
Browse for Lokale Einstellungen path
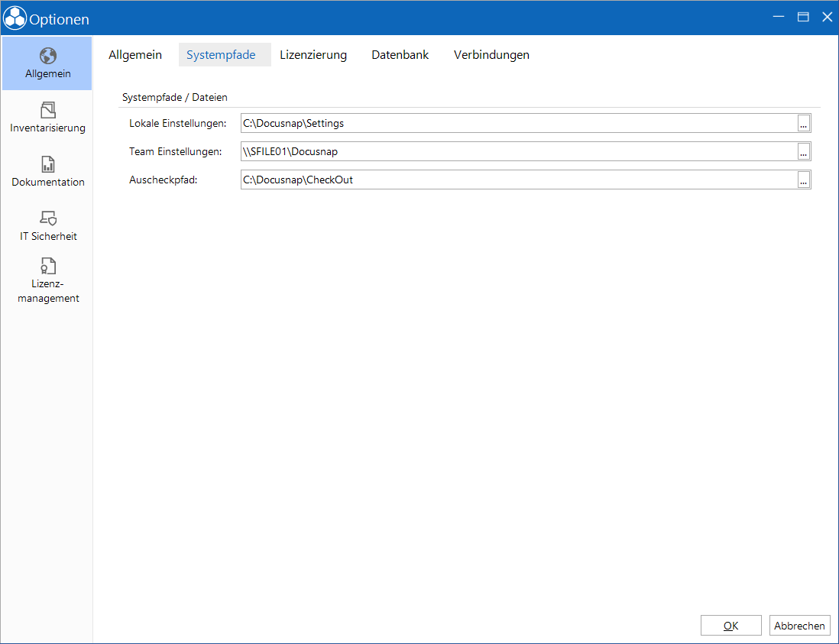[803, 123]
